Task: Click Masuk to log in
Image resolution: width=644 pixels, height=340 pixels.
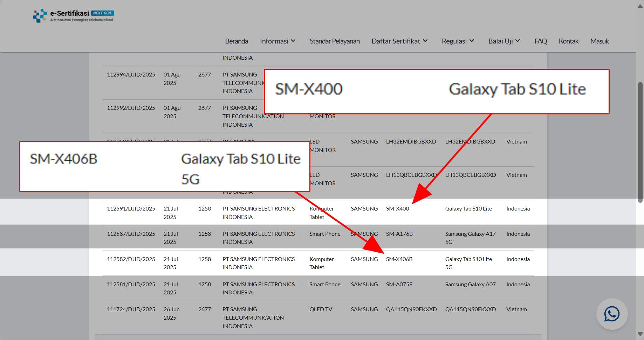Action: point(599,41)
